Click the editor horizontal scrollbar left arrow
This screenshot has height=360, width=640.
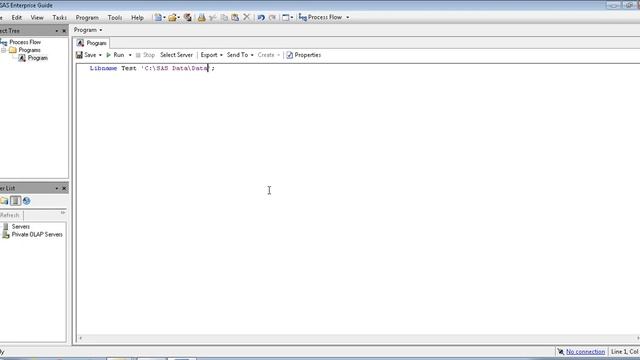click(80, 338)
